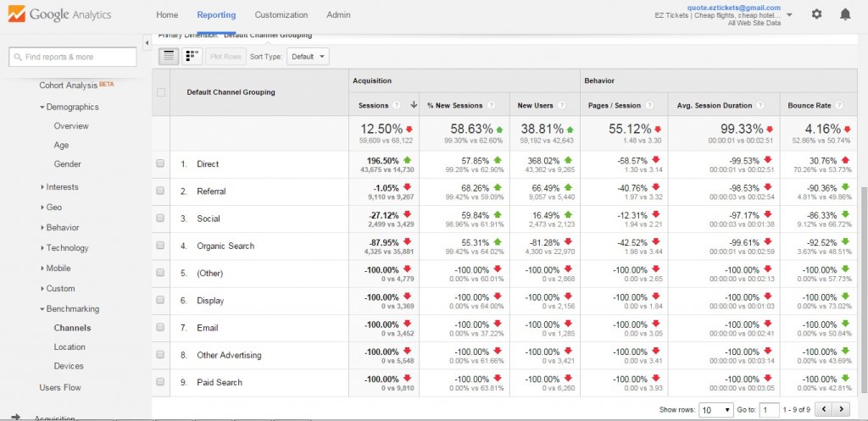
Task: Open the Customization tab
Action: pyautogui.click(x=281, y=15)
